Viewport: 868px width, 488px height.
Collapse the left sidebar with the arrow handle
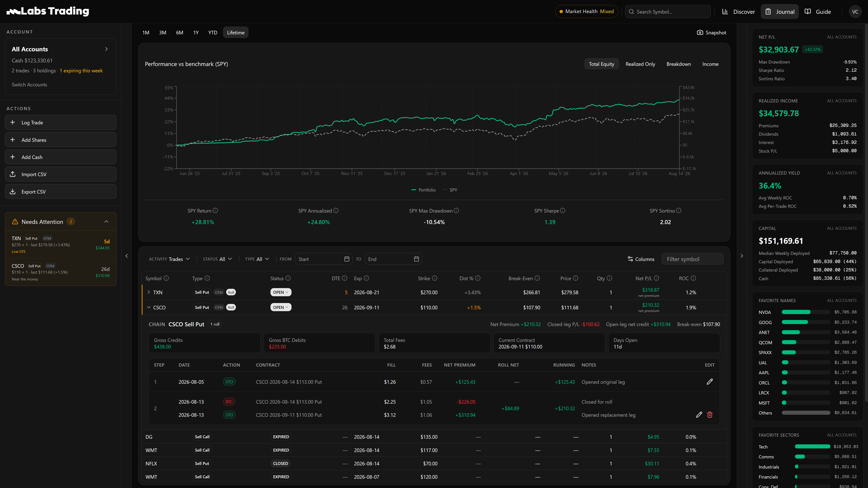click(127, 256)
